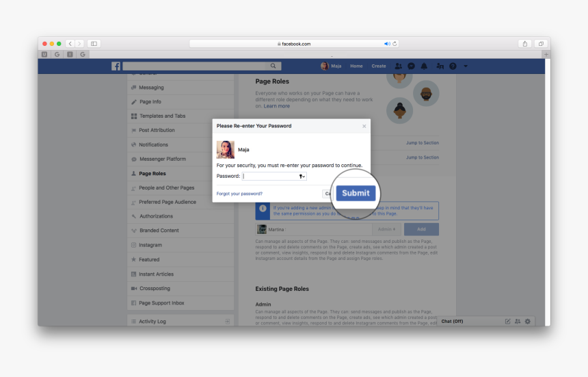Open the Create menu item
The height and width of the screenshot is (377, 588).
pyautogui.click(x=379, y=66)
